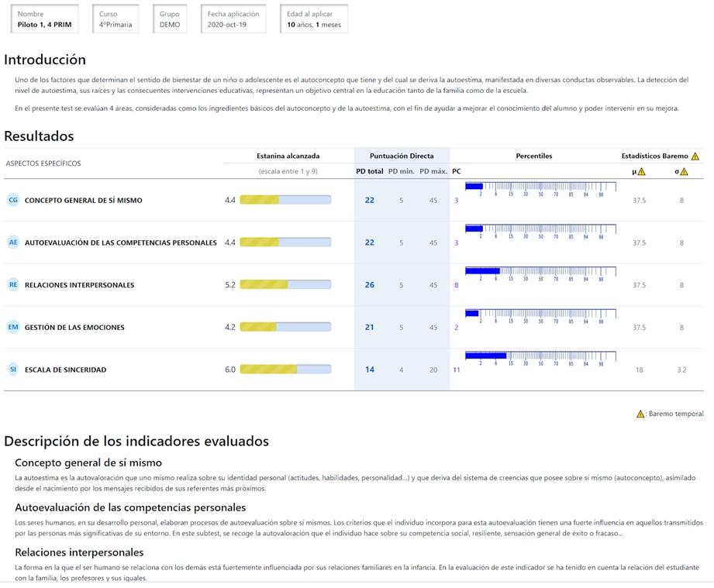Click the SI icon for Escala de Sinceridad

coord(12,370)
